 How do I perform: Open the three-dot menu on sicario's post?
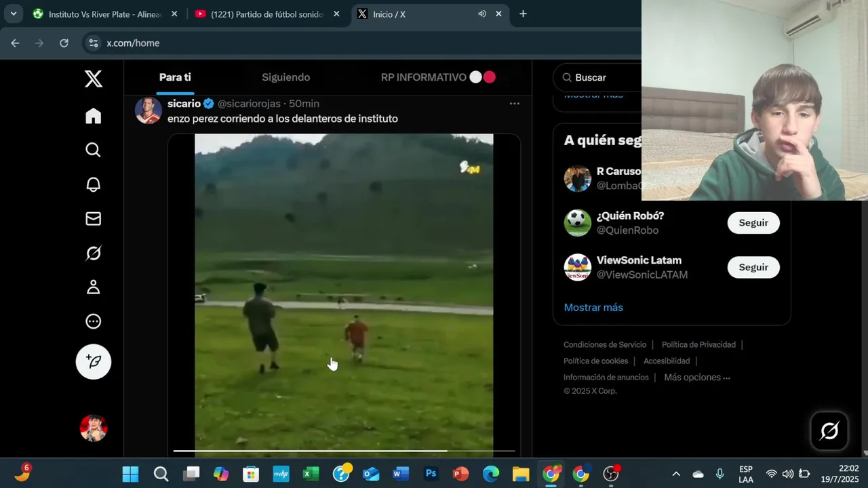(515, 104)
